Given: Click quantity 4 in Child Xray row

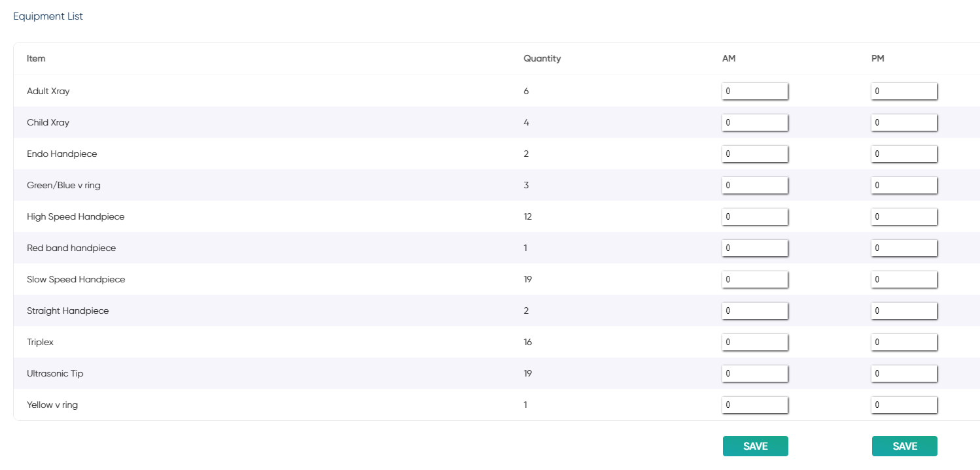Looking at the screenshot, I should pyautogui.click(x=526, y=123).
